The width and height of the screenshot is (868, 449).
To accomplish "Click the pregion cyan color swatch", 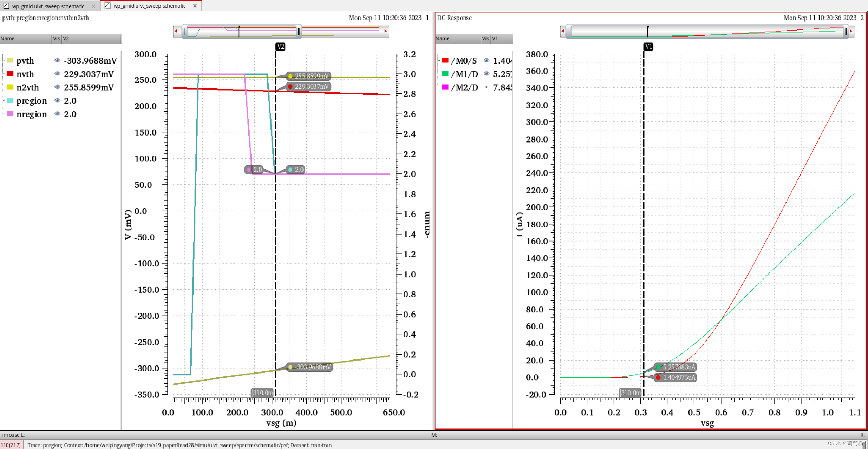I will 10,101.
